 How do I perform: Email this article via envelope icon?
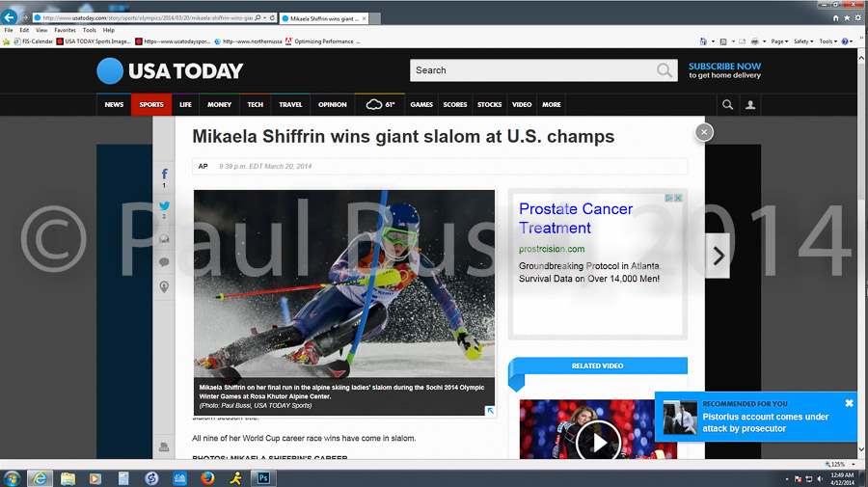[164, 239]
